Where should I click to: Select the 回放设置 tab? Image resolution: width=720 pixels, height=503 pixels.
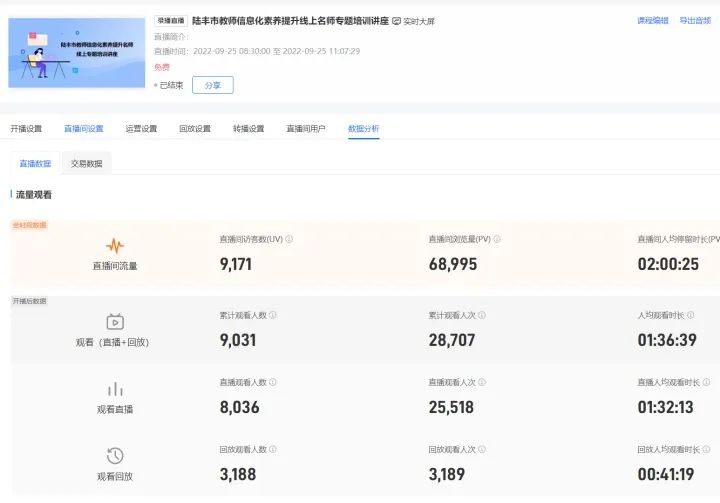click(x=194, y=129)
